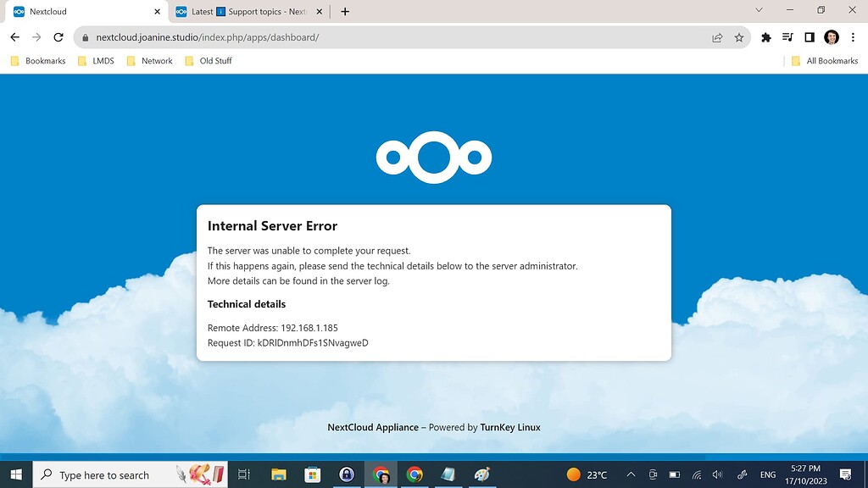This screenshot has width=868, height=488.
Task: Click the Nextcloud logo on the error page
Action: click(434, 157)
